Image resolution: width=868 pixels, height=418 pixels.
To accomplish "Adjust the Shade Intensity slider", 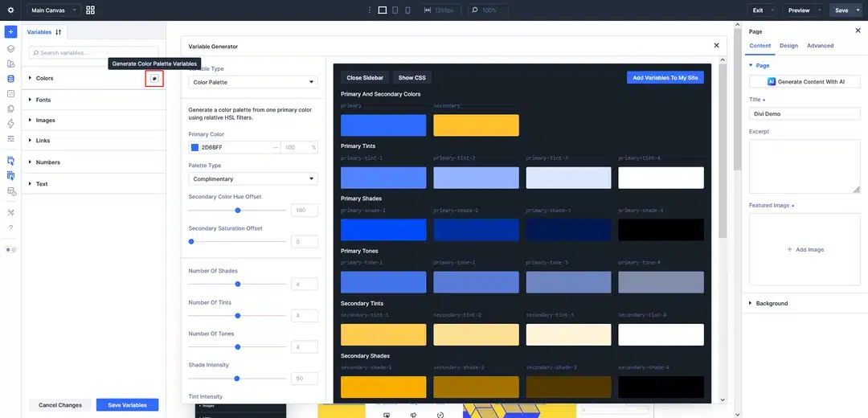I will pyautogui.click(x=236, y=379).
